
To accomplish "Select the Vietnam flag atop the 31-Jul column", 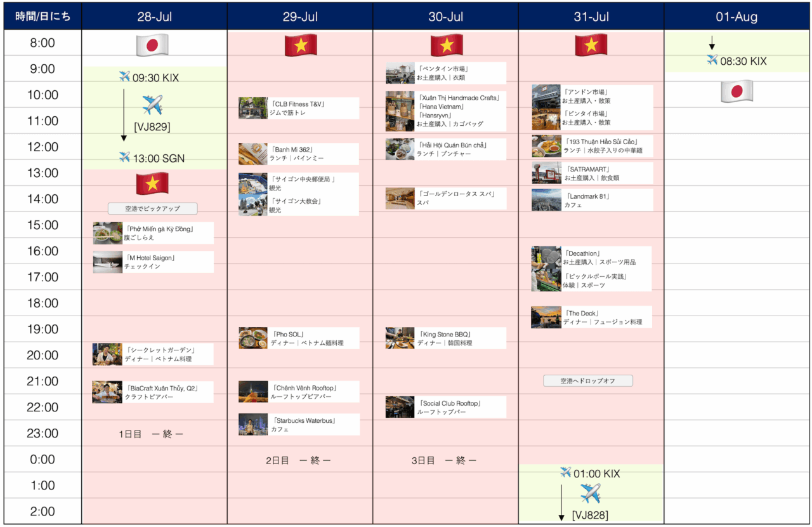I will tap(591, 45).
